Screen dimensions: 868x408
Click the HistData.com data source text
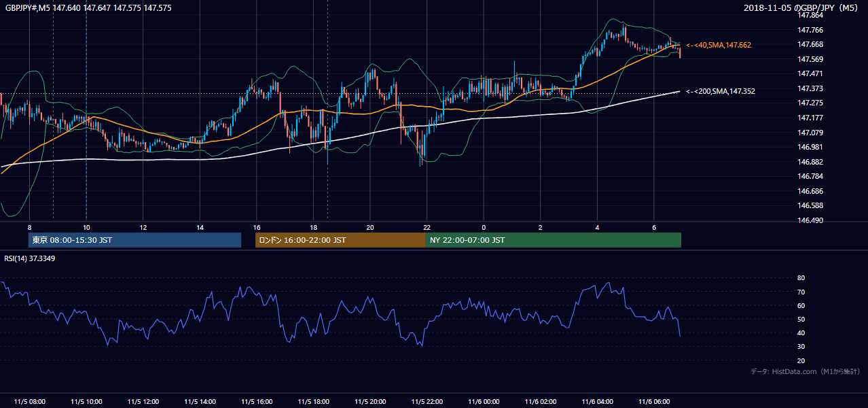point(806,371)
